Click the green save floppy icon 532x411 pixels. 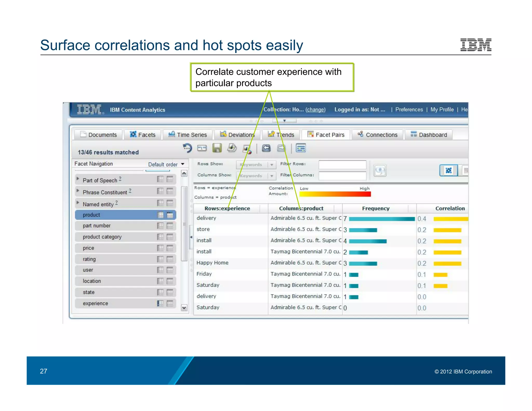217,148
